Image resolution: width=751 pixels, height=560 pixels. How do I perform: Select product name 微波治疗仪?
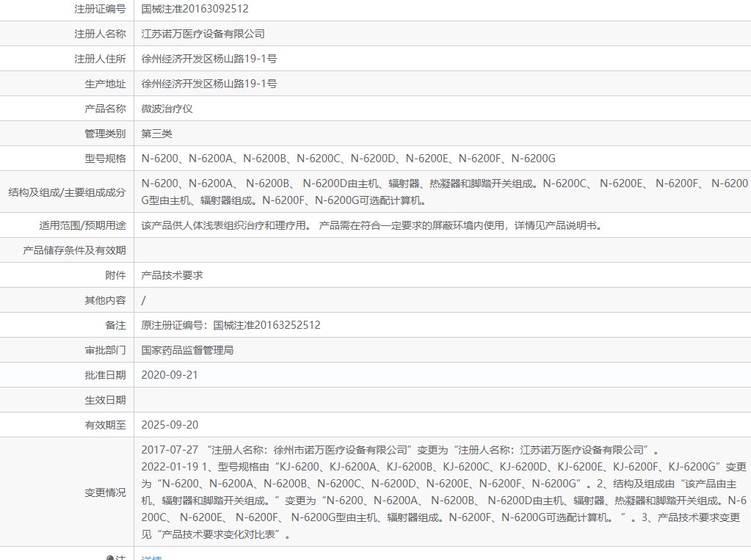click(x=167, y=109)
